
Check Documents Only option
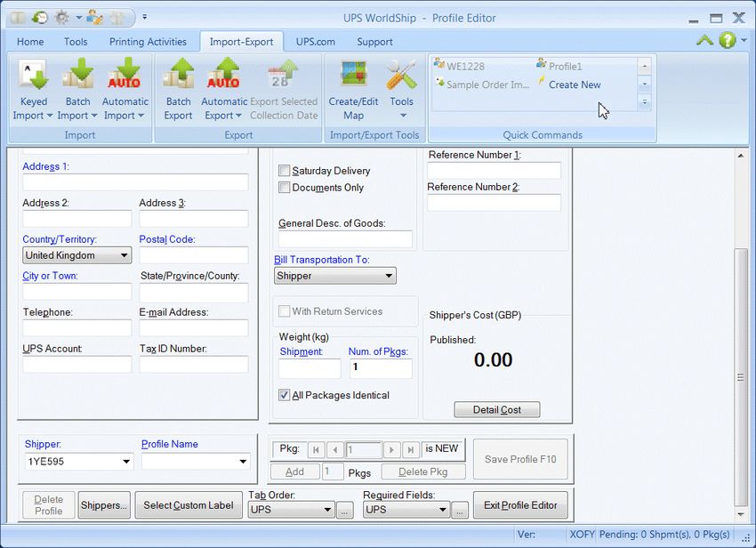click(284, 187)
